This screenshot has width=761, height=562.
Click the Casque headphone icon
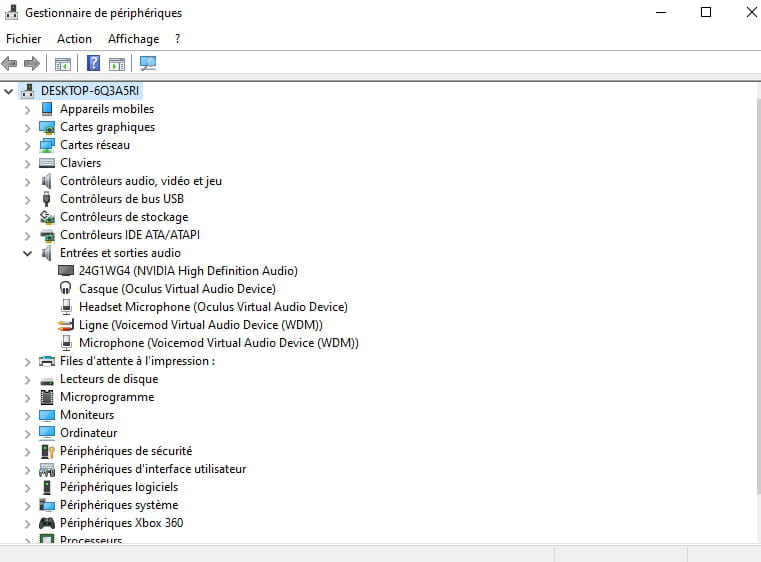[66, 288]
